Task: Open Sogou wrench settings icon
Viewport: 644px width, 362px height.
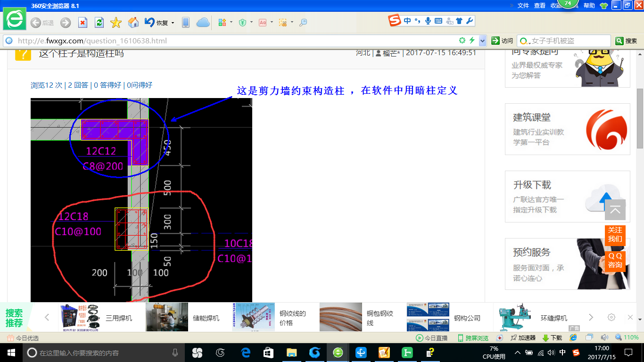Action: point(469,21)
